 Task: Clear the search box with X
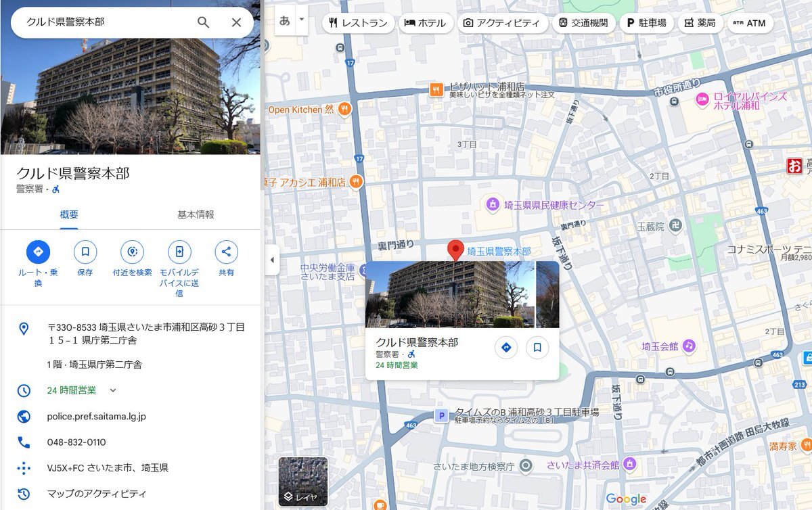pos(236,22)
